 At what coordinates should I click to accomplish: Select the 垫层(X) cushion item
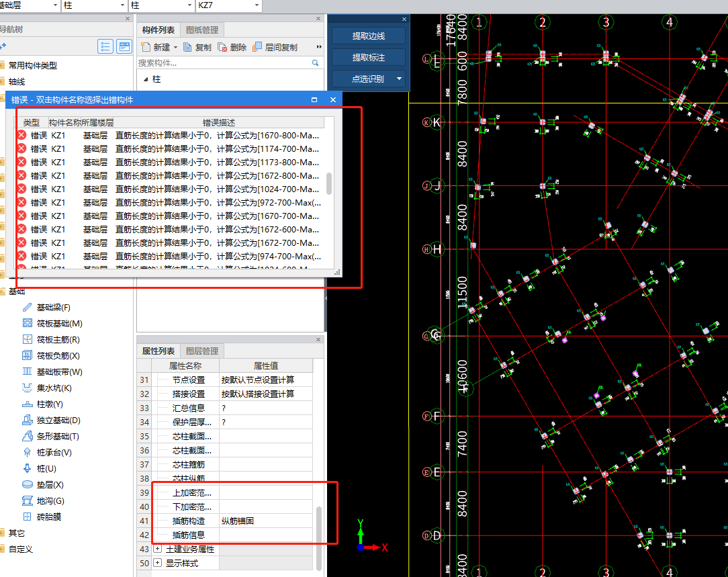point(43,484)
